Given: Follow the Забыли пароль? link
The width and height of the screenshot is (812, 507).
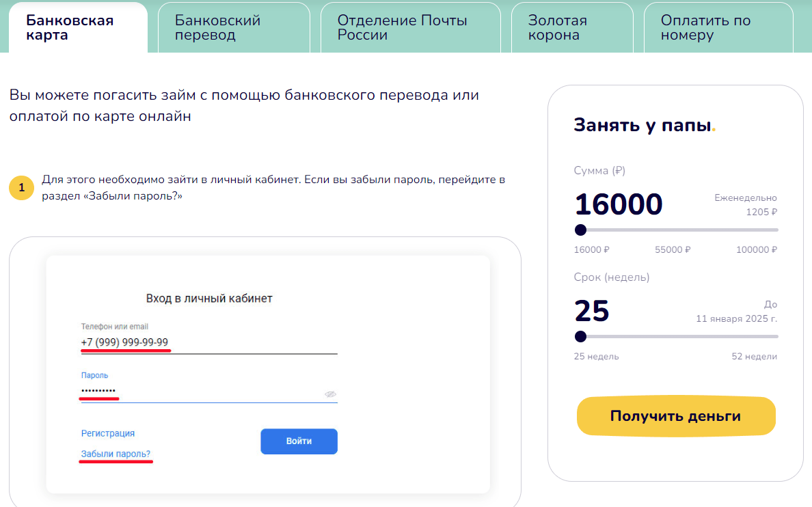Looking at the screenshot, I should [116, 454].
